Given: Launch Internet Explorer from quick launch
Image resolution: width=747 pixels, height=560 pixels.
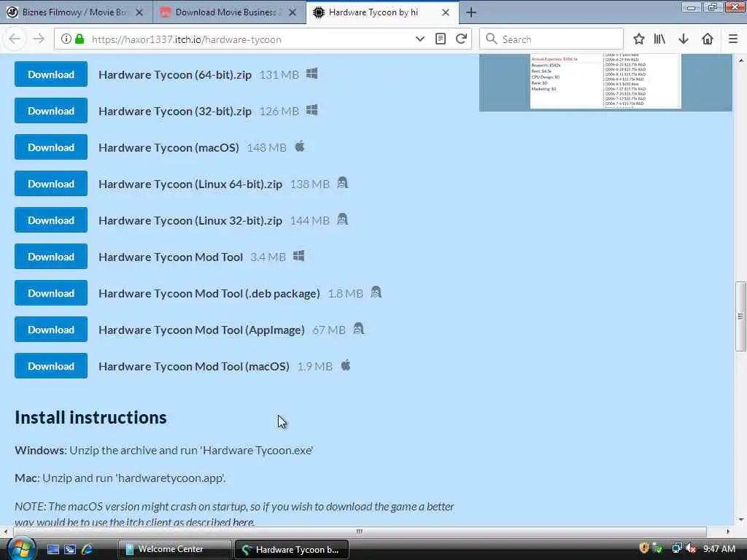Looking at the screenshot, I should 87,550.
